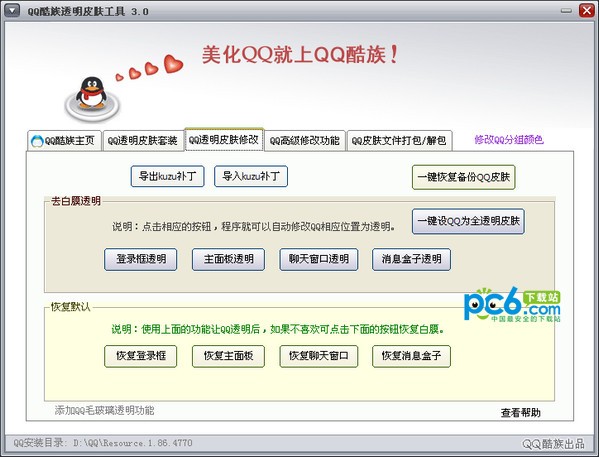
Task: Click the 登录框透明 button
Action: coord(141,259)
